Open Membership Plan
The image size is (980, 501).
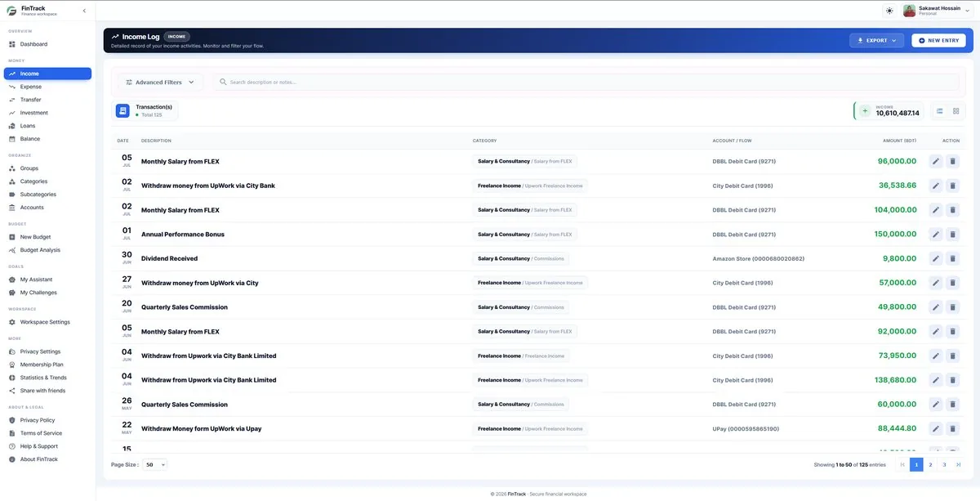point(47,365)
